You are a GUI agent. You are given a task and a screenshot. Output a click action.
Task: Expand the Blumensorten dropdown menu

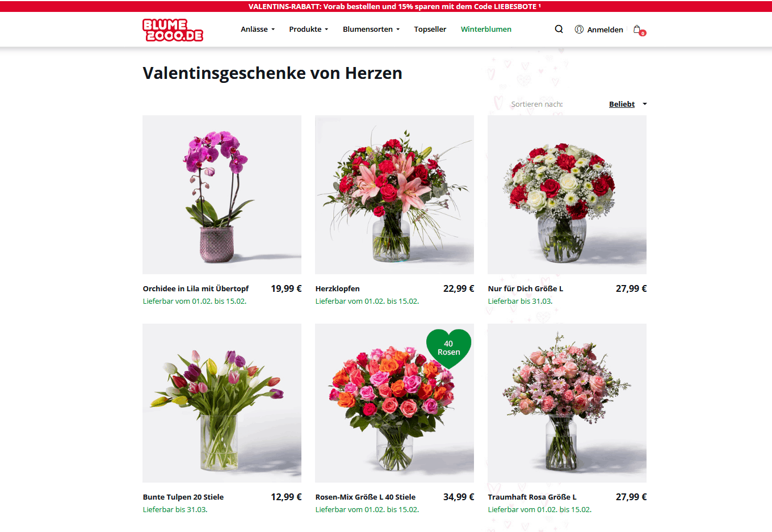point(371,29)
